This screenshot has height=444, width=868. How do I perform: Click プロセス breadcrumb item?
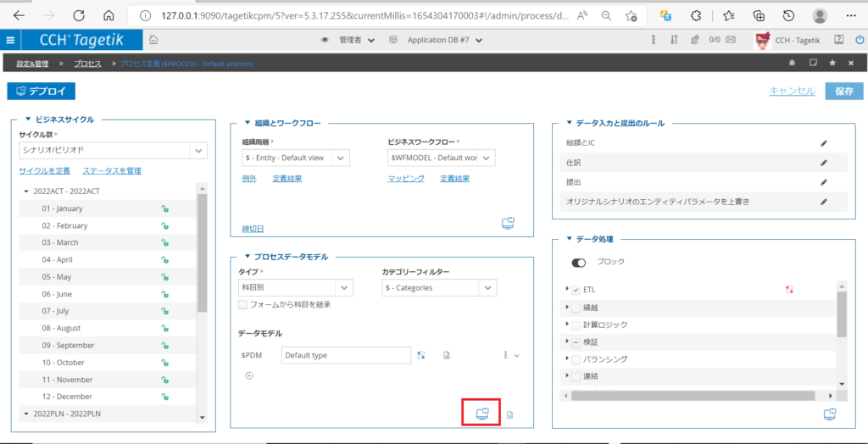[86, 64]
